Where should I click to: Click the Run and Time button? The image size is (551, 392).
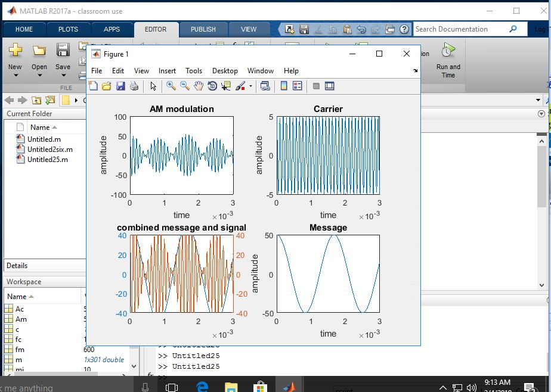pos(448,61)
